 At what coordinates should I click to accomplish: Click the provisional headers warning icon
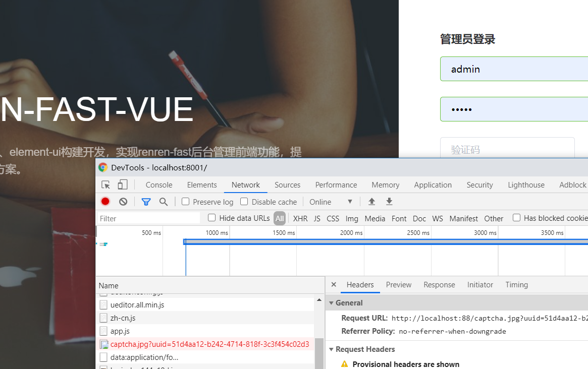coord(345,364)
